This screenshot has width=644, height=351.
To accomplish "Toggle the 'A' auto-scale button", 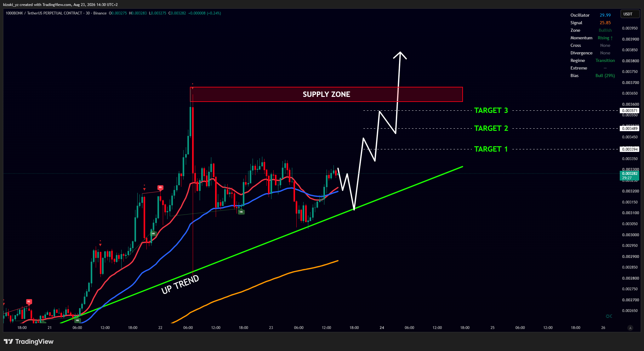I will point(630,328).
